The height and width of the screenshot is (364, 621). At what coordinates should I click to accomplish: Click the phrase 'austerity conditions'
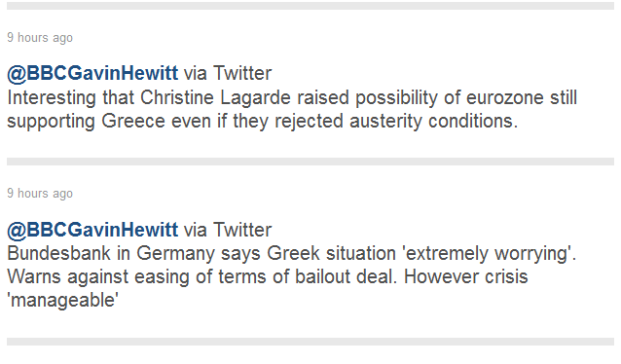[434, 122]
